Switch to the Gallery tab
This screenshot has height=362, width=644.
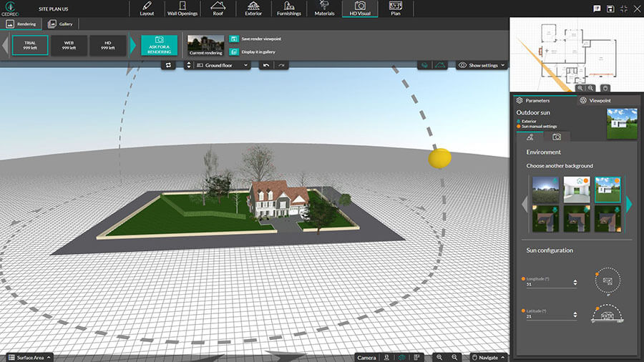coord(60,24)
